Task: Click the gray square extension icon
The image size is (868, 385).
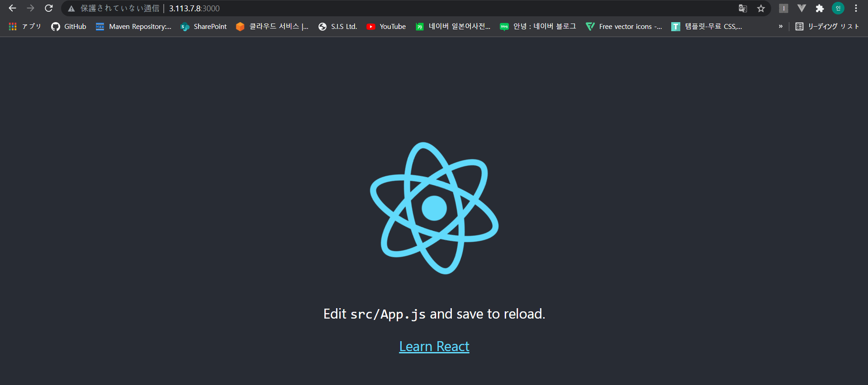Action: click(x=783, y=9)
